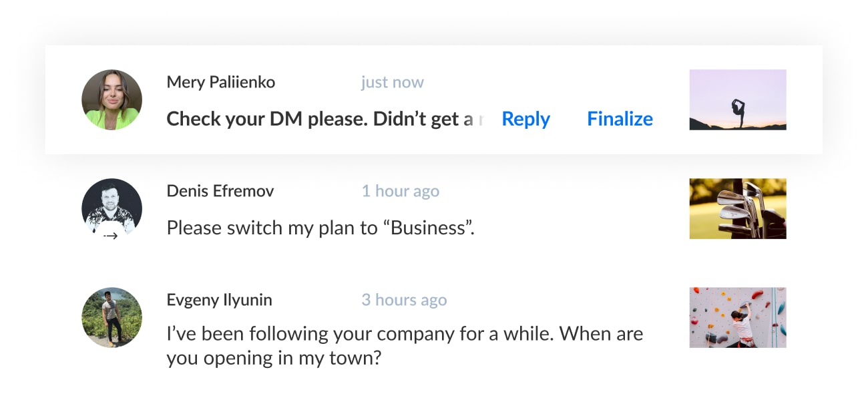Screen dimensions: 868x402
Task: Open the "following your company" message
Action: [x=404, y=333]
